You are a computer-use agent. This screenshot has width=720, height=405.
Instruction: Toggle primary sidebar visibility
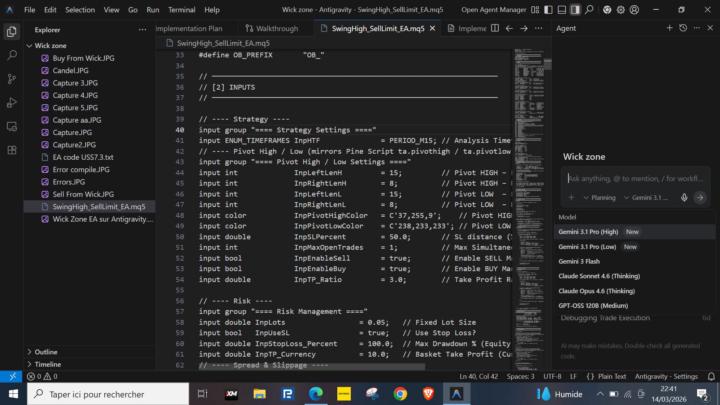click(x=548, y=10)
